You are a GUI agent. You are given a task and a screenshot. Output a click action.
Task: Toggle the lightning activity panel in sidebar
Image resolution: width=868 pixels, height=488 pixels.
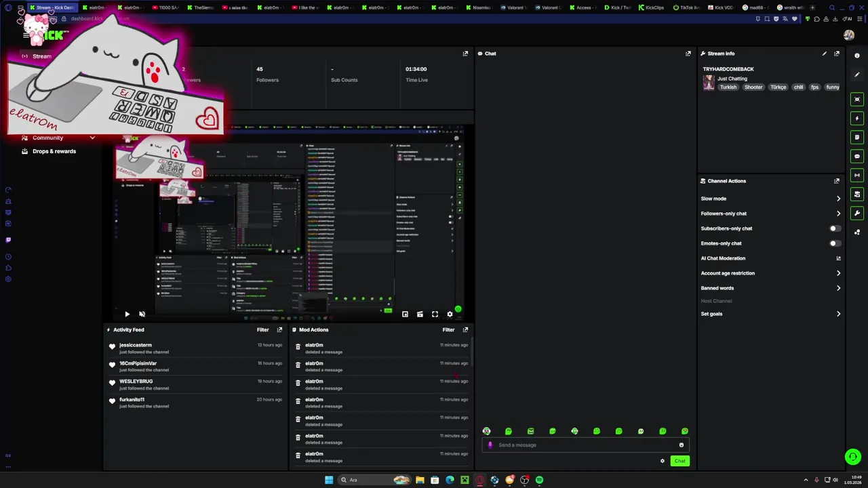click(857, 118)
